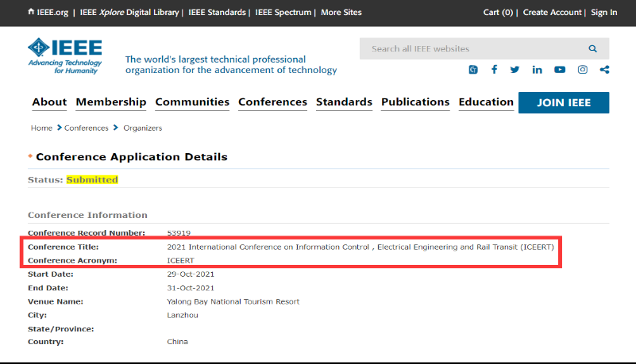This screenshot has width=636, height=364.
Task: Click the share icon
Action: pyautogui.click(x=604, y=70)
